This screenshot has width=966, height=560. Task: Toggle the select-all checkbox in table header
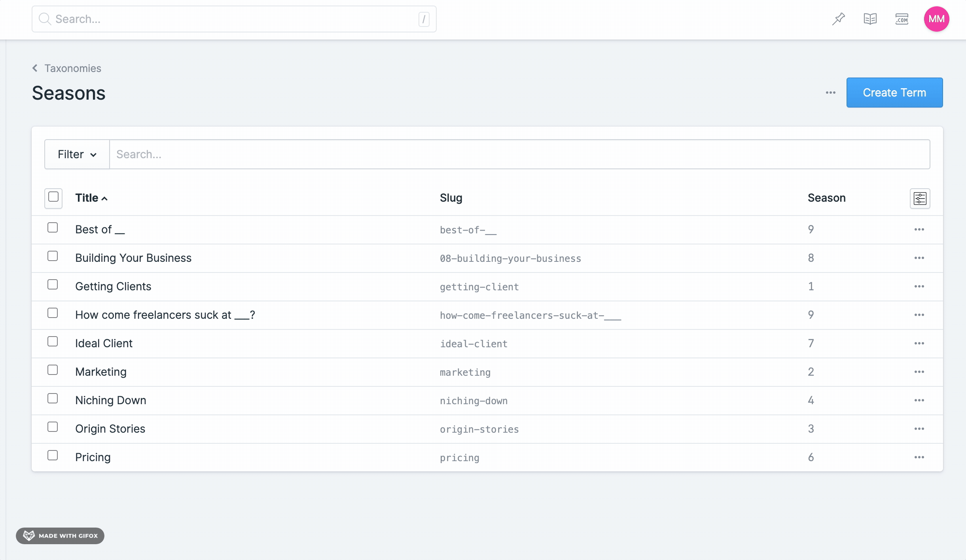[x=53, y=197]
